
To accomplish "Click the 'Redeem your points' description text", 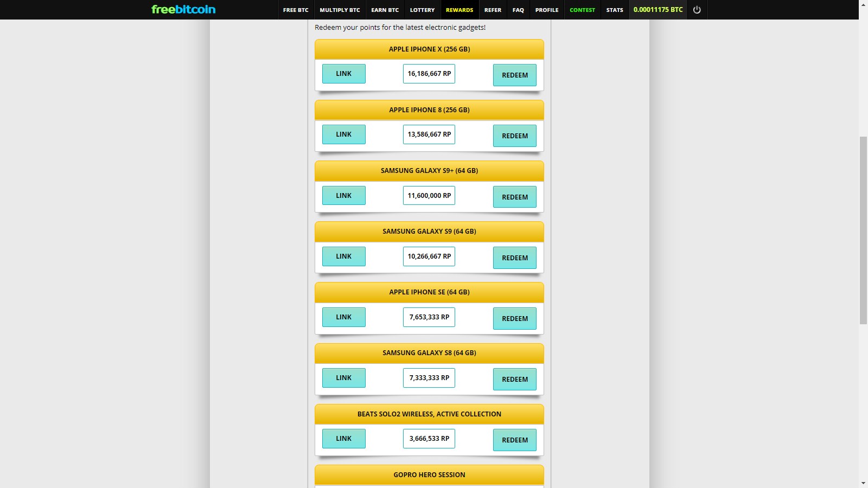I will (x=400, y=27).
